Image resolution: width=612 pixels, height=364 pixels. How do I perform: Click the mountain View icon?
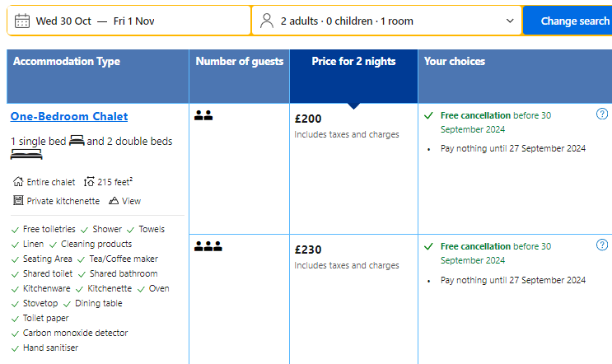pos(114,201)
